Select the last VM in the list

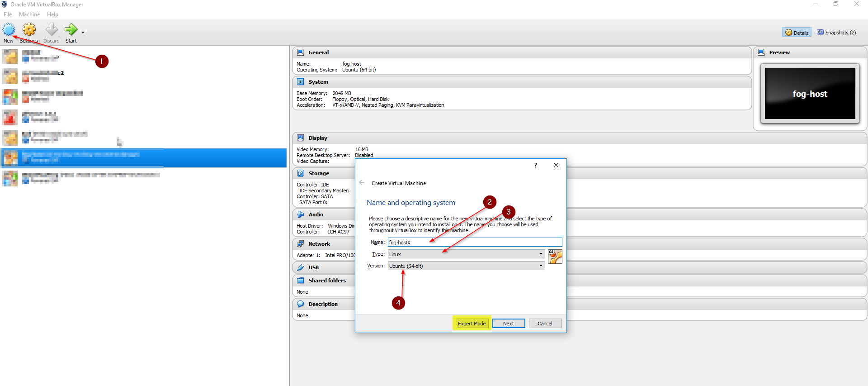pyautogui.click(x=144, y=178)
